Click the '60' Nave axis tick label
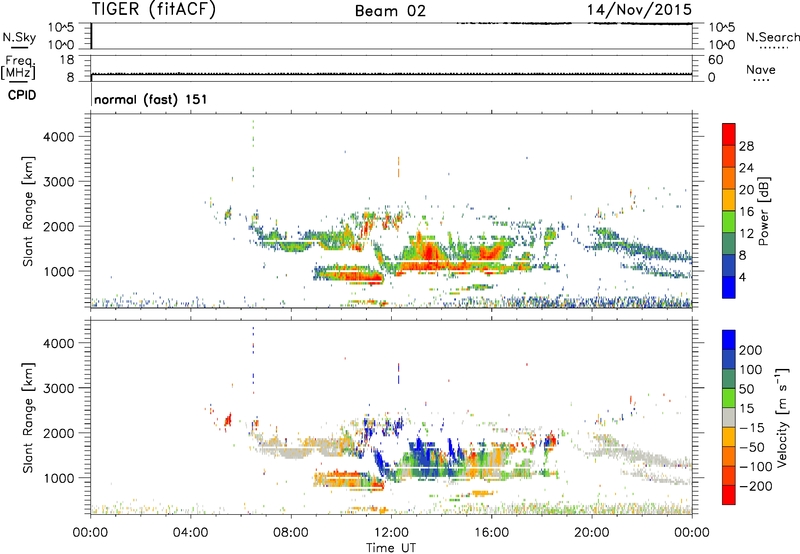800x554 pixels. coord(715,60)
